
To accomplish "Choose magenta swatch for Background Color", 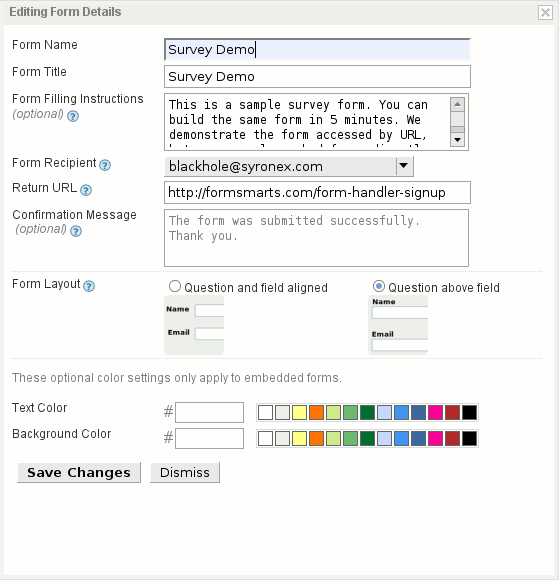I will coord(435,438).
